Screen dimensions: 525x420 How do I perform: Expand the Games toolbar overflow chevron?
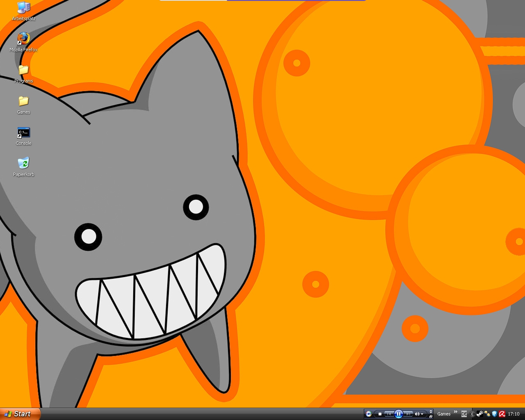tap(455, 412)
